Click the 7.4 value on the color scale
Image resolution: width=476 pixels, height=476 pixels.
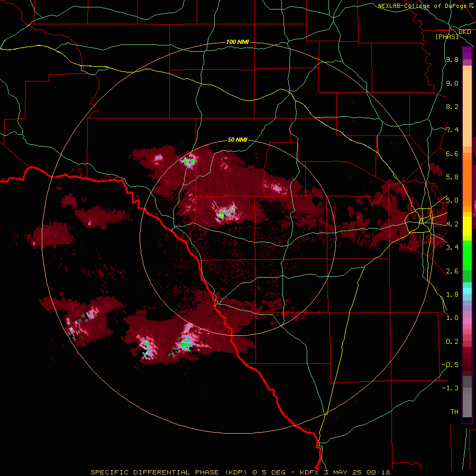coord(452,130)
